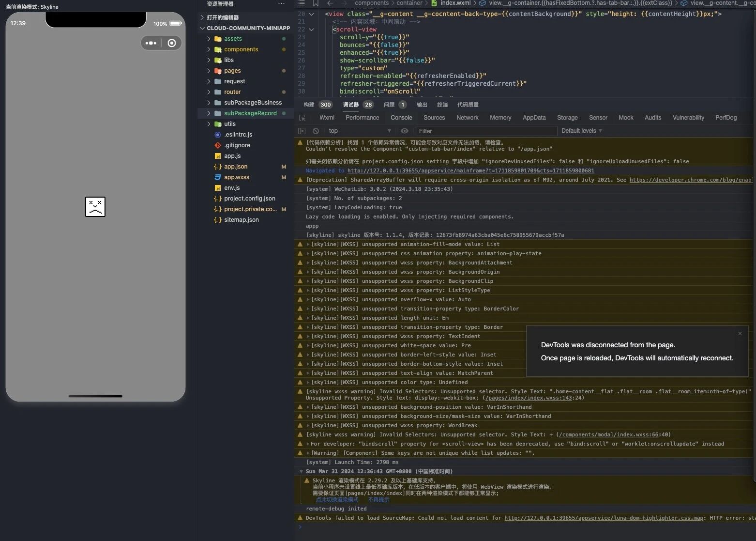
Task: Click the project.config.json file icon
Action: (x=218, y=199)
